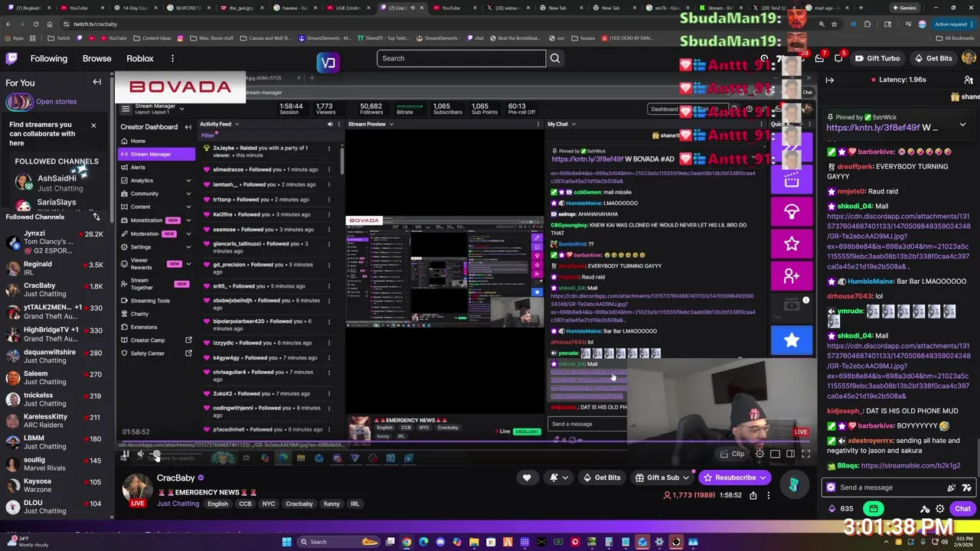
Task: Click the share stream icon
Action: (753, 495)
